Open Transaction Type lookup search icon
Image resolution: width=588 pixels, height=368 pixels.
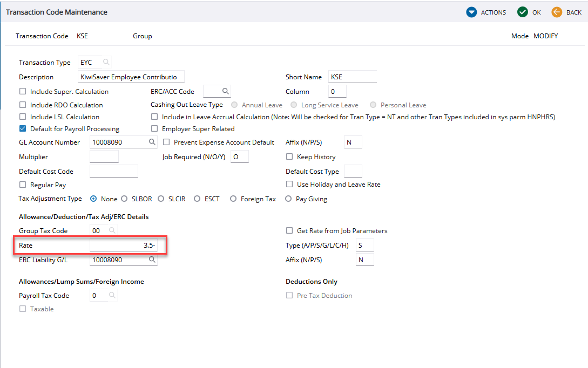106,63
